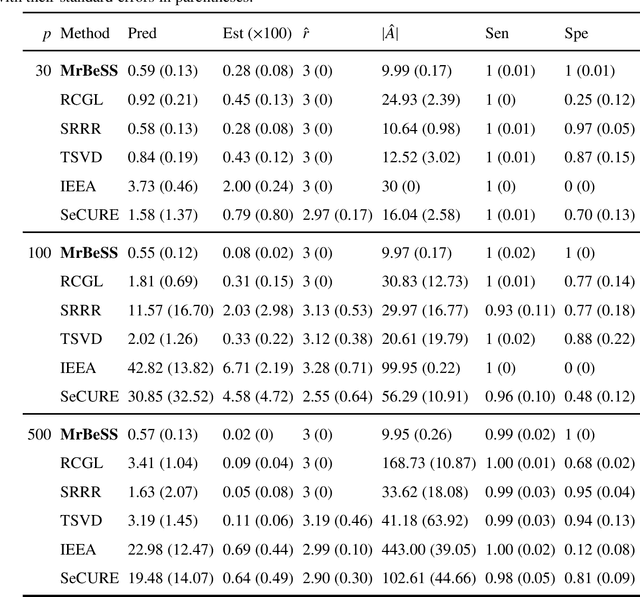The image size is (640, 597).
Task: Select Est value 4.58 (4.72)
Action: tap(256, 397)
